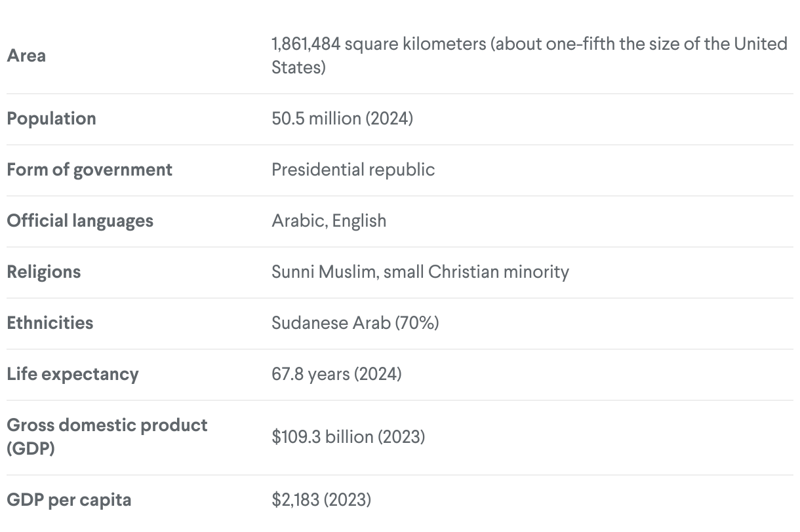This screenshot has height=532, width=800.
Task: Click the 67.8 years (2024) value
Action: pos(336,374)
